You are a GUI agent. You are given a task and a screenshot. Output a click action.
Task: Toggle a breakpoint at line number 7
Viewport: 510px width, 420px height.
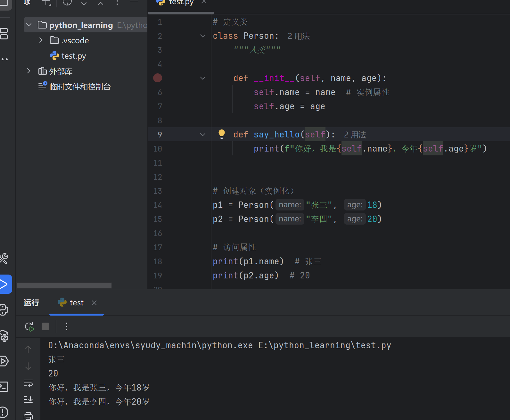click(x=160, y=106)
